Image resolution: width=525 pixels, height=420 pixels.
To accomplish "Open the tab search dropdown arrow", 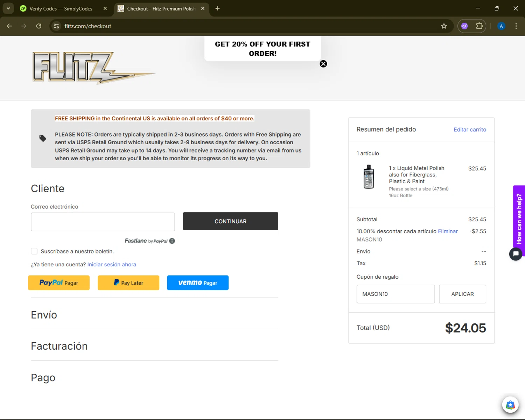I will click(8, 8).
